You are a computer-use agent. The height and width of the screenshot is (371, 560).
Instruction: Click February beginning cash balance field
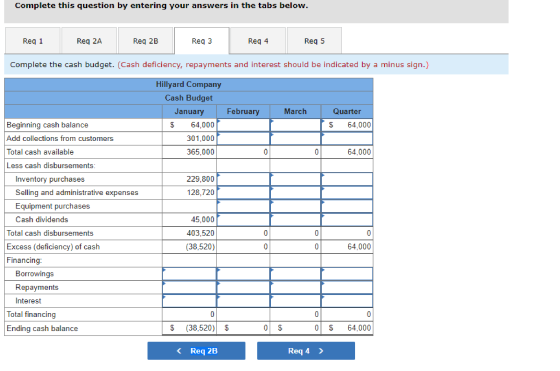[243, 125]
